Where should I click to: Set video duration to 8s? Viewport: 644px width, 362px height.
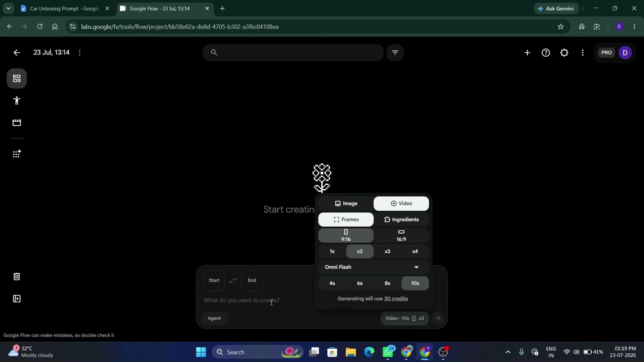click(x=387, y=283)
